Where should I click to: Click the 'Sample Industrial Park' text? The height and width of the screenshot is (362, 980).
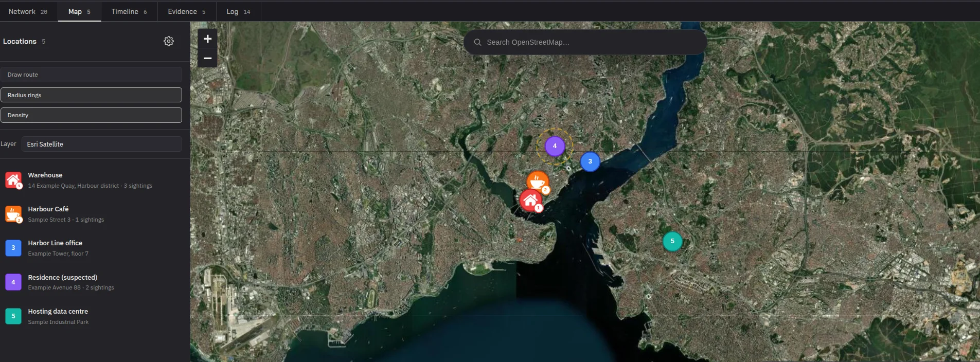point(58,322)
